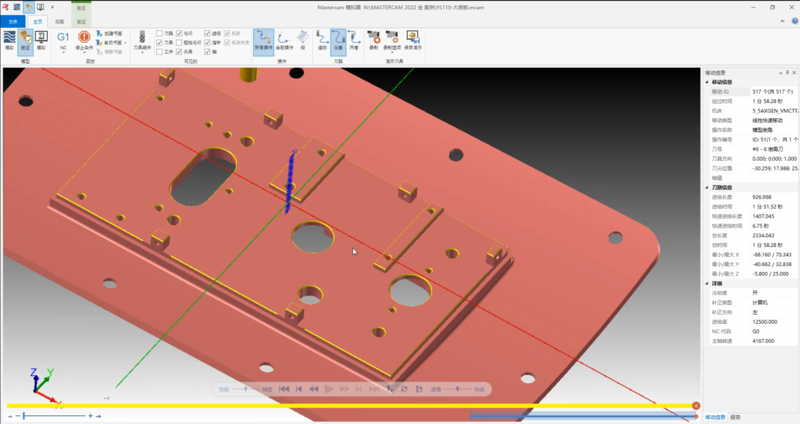
Task: Select 沿着 follow toolpath mode
Action: click(338, 41)
